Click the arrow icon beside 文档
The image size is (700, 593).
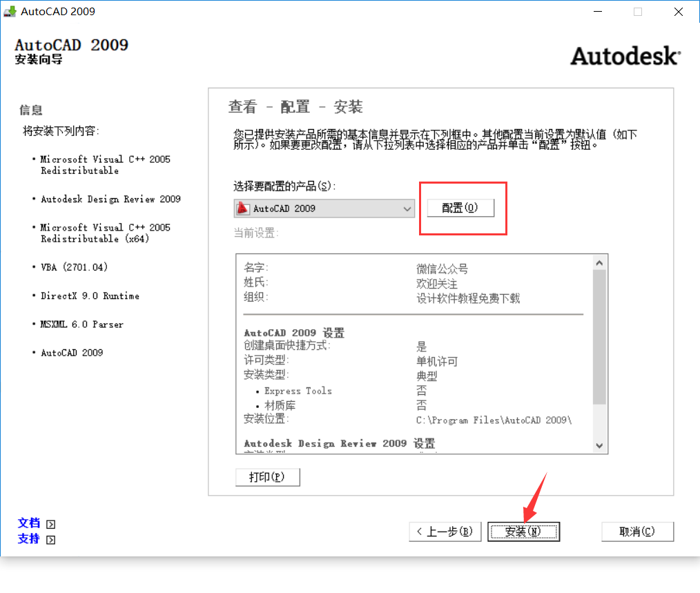click(50, 525)
